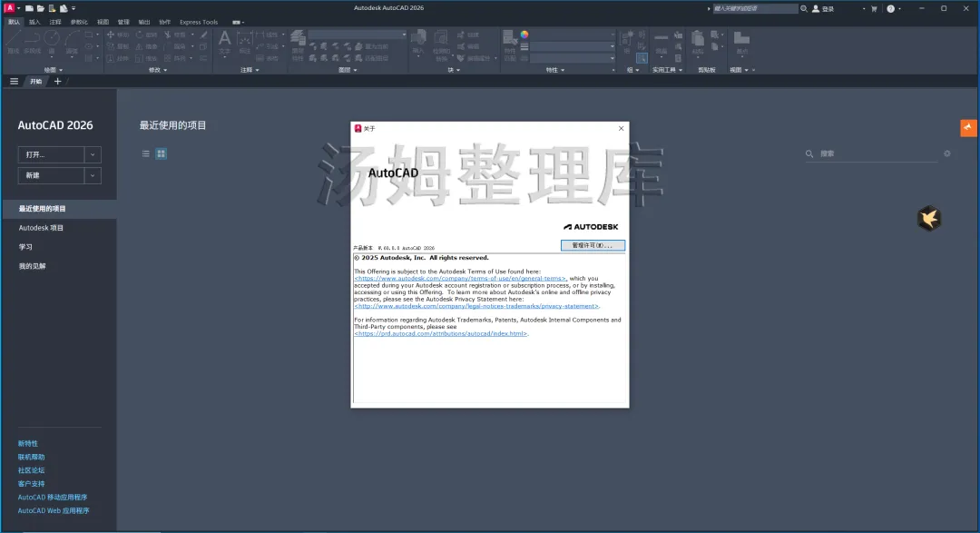Select the Line (直线) draw tool
The image size is (980, 533).
[13, 43]
